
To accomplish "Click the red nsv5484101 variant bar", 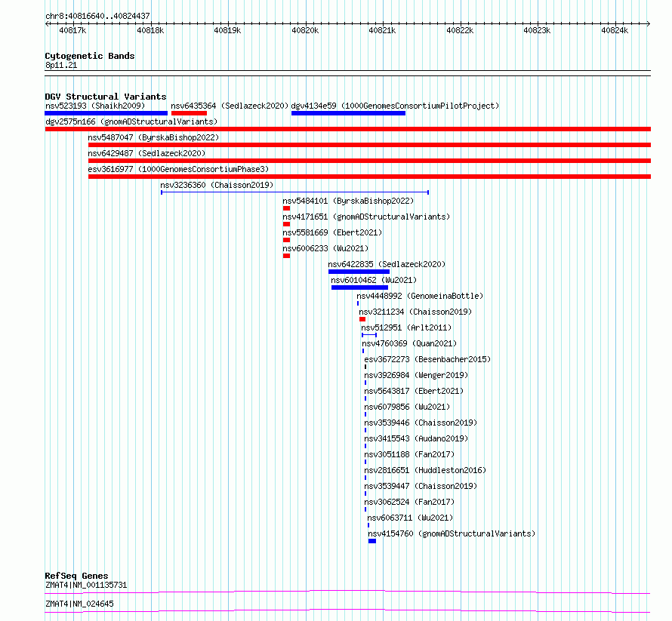I will click(x=287, y=208).
